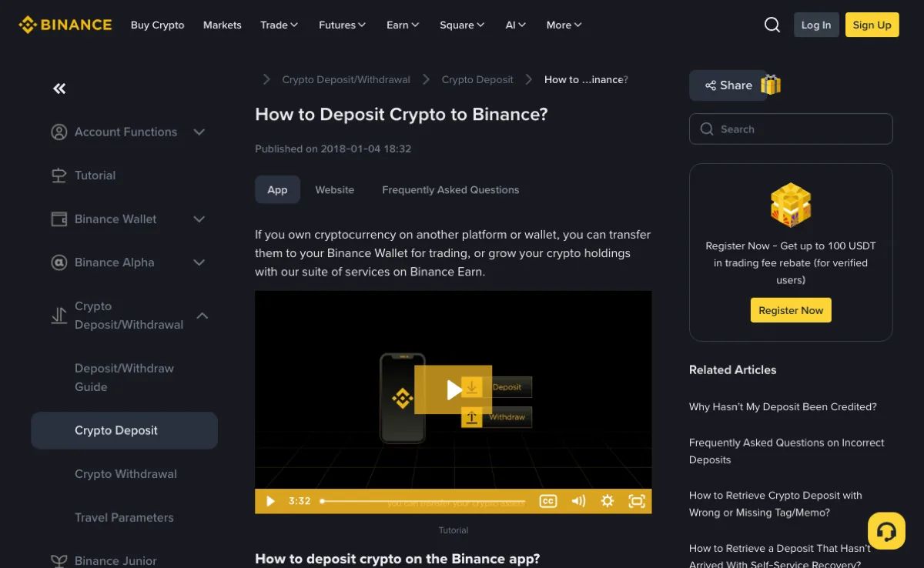Click the Log In button

[816, 25]
